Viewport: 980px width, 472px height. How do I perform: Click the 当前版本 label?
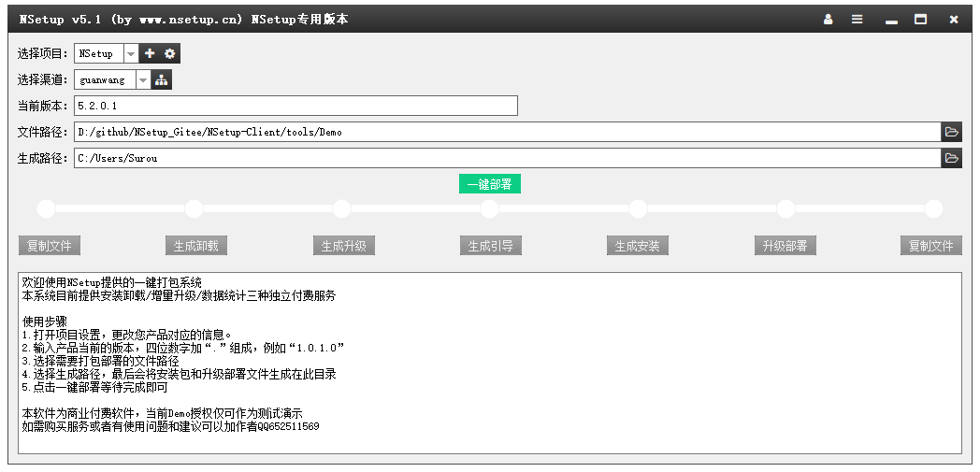[x=42, y=107]
